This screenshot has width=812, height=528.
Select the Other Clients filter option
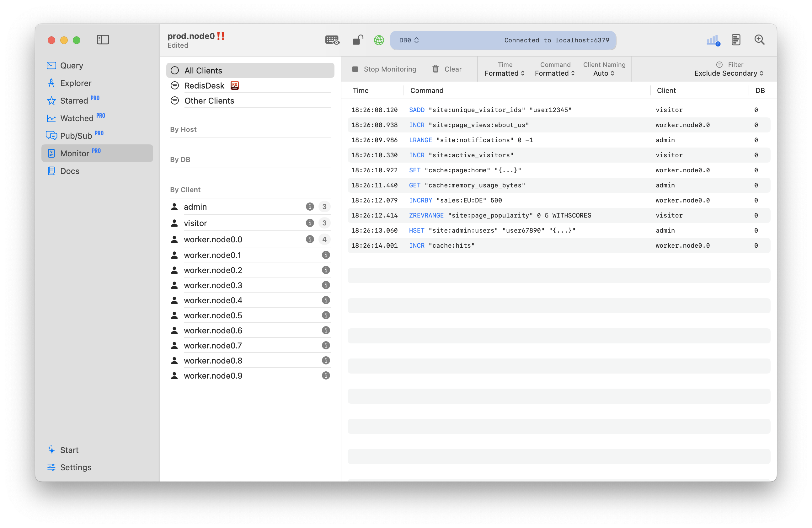click(x=209, y=101)
